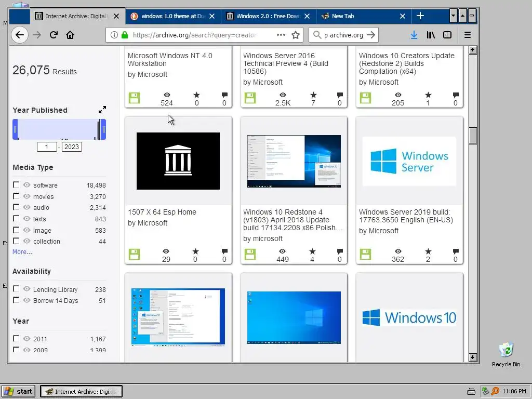The height and width of the screenshot is (399, 532).
Task: Open a new tab with plus button
Action: pos(420,16)
